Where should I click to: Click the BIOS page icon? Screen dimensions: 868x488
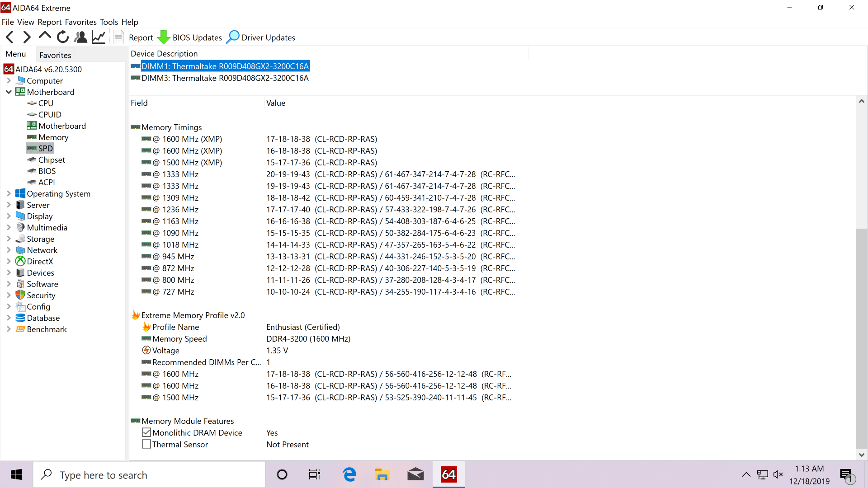point(32,171)
